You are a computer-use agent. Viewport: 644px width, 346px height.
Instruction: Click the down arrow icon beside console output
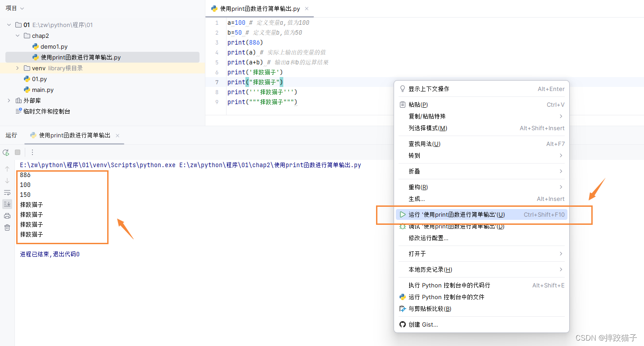7,181
